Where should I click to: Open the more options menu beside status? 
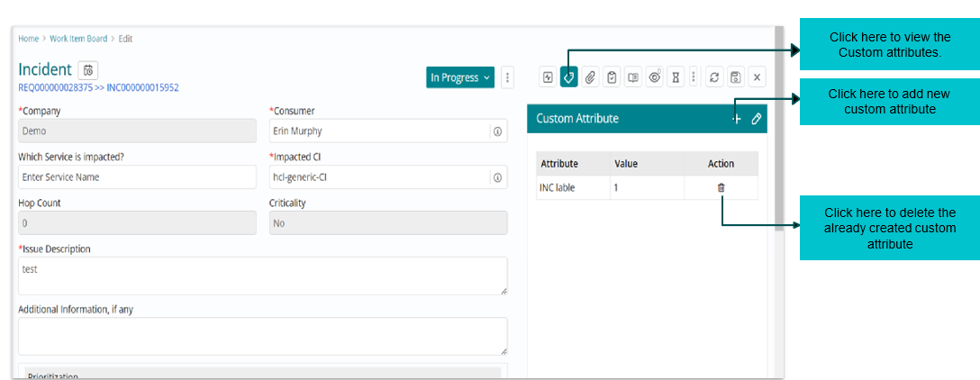click(x=508, y=77)
